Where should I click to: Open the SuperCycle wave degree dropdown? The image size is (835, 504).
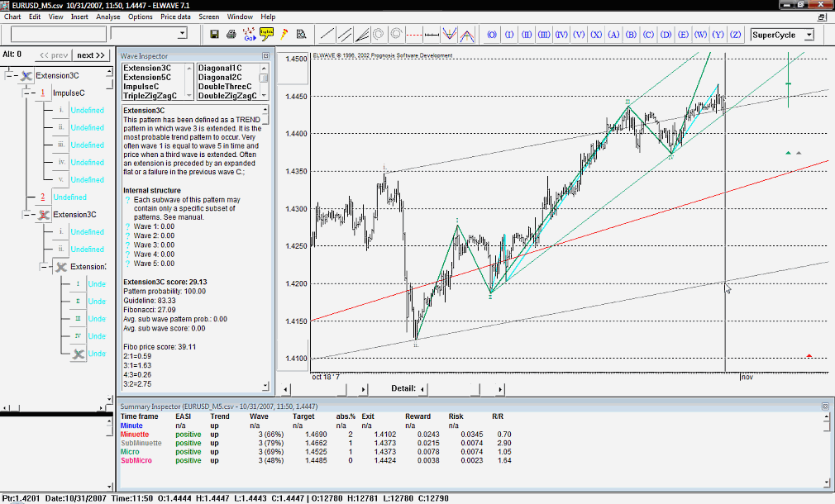pos(809,35)
